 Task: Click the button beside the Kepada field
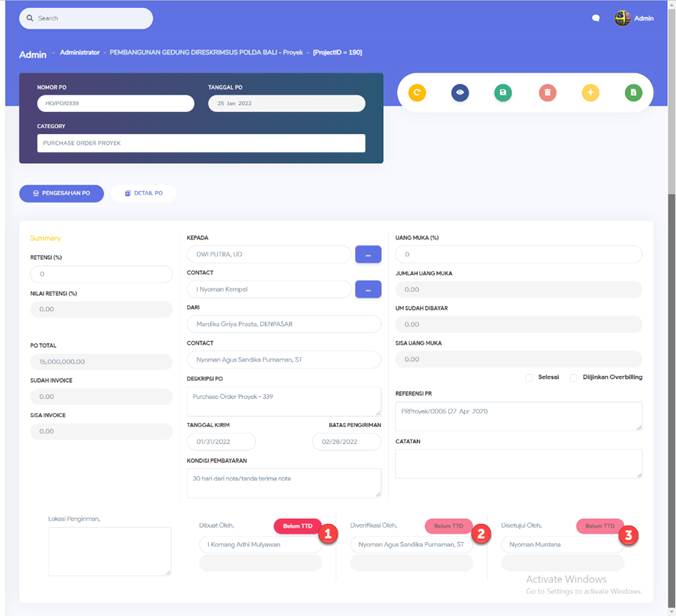point(368,254)
